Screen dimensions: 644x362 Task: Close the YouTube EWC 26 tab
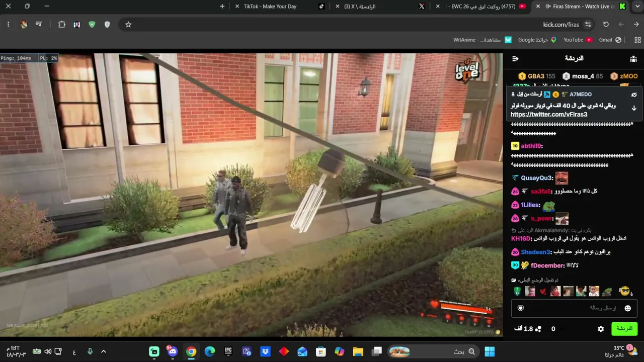tap(438, 7)
